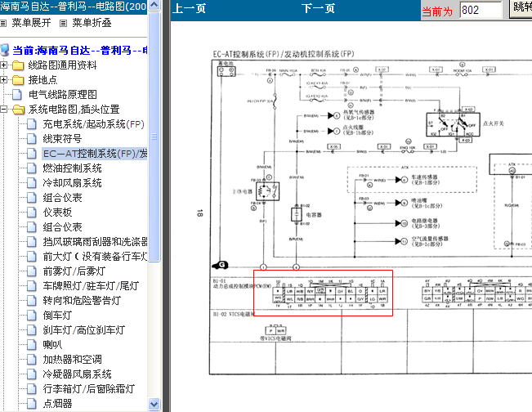This screenshot has height=412, width=532.
Task: Select the highlighted EC-AT控制系统(FP) entry
Action: pos(95,154)
